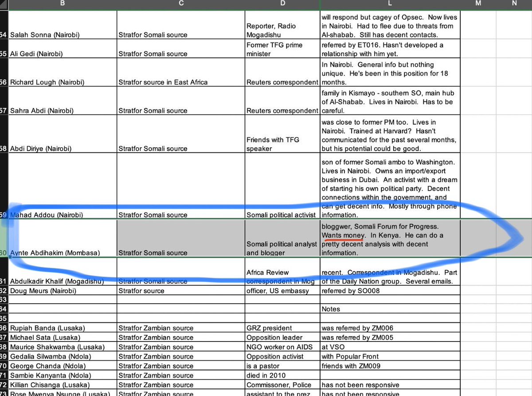This screenshot has width=532, height=396.
Task: Click cell Commissoner, Police
Action: click(282, 385)
